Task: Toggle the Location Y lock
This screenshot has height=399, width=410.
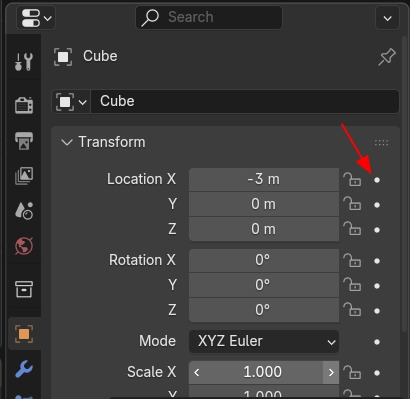Action: pyautogui.click(x=352, y=204)
